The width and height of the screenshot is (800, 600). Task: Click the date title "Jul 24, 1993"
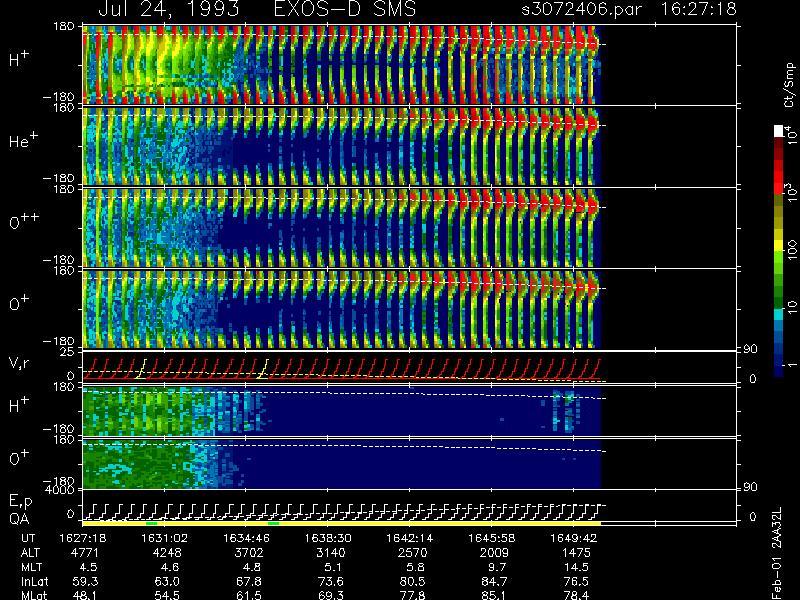(x=169, y=9)
